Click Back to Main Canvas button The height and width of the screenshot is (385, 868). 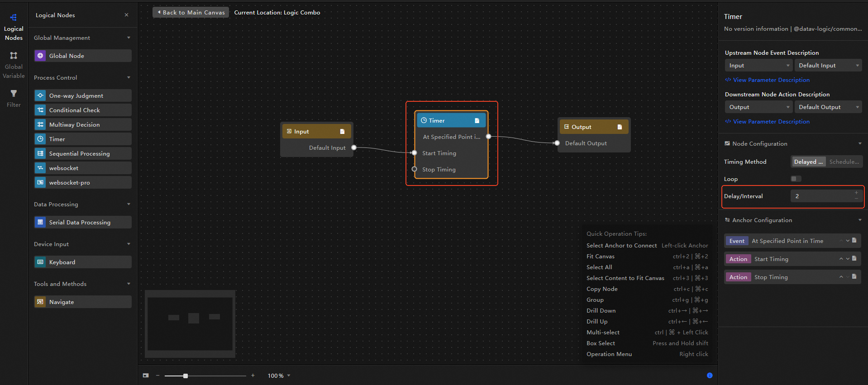click(191, 12)
